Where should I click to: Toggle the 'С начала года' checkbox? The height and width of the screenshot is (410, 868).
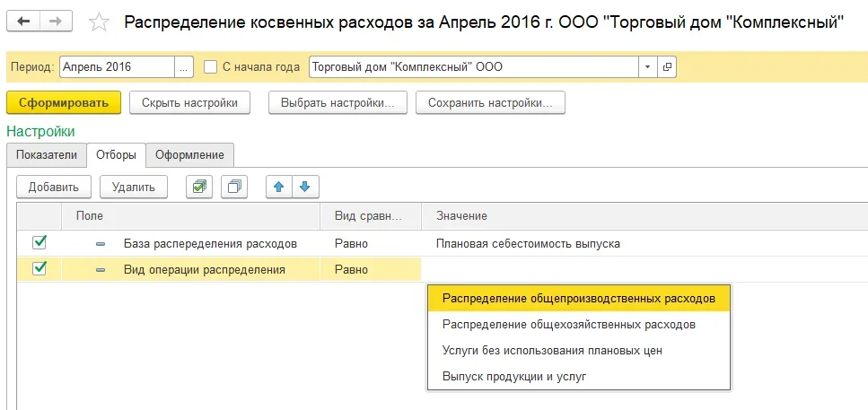point(210,67)
